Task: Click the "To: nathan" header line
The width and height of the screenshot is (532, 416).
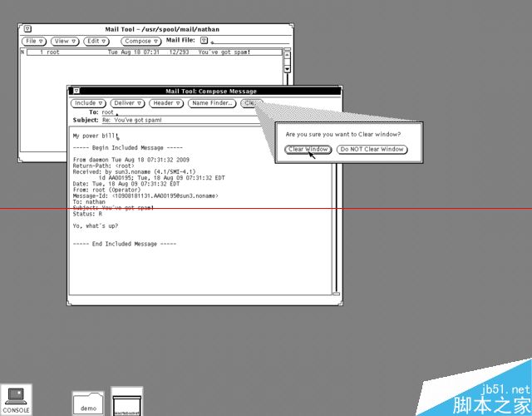Action: pyautogui.click(x=89, y=201)
